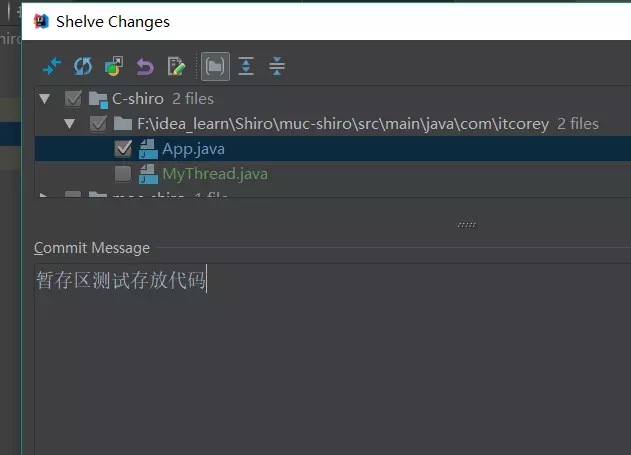
Task: Click the IntelliJ logo in title bar
Action: pyautogui.click(x=41, y=21)
